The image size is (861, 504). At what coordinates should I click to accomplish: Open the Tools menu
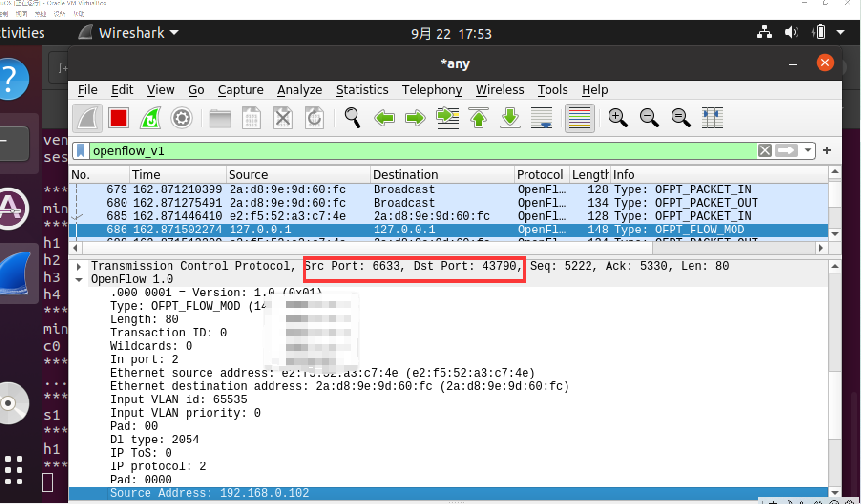553,90
